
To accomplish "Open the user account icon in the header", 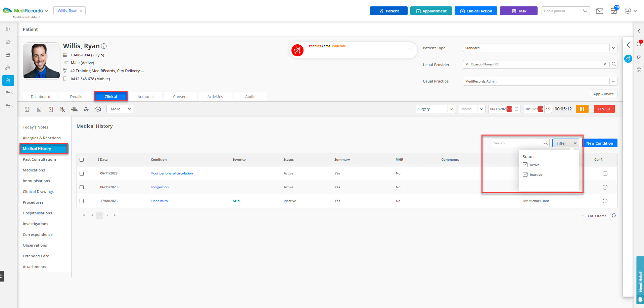I will pyautogui.click(x=628, y=11).
